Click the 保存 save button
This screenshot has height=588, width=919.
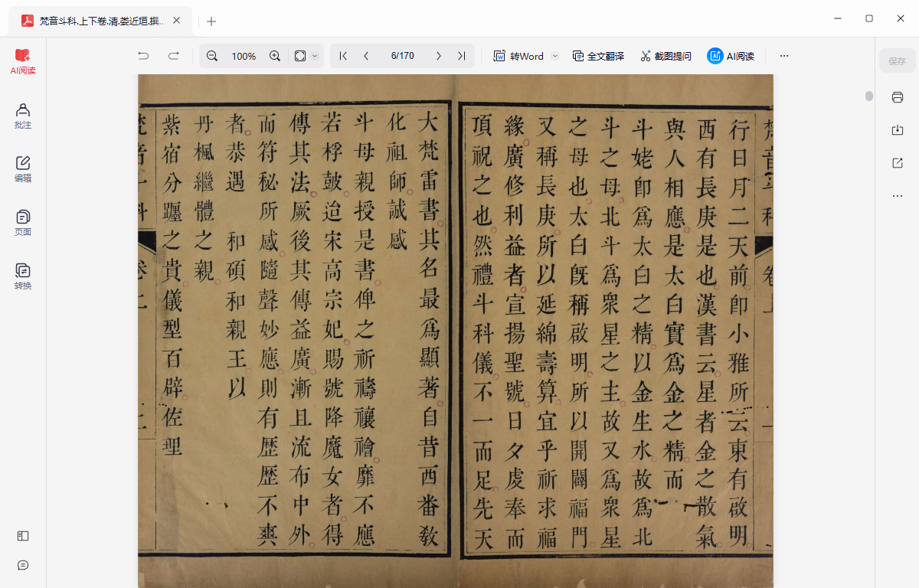pyautogui.click(x=897, y=61)
